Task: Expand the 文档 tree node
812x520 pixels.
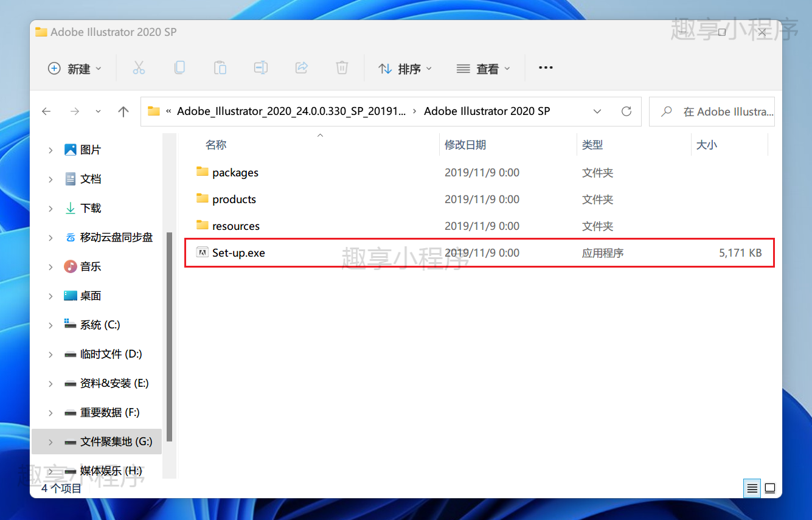Action: pyautogui.click(x=50, y=179)
